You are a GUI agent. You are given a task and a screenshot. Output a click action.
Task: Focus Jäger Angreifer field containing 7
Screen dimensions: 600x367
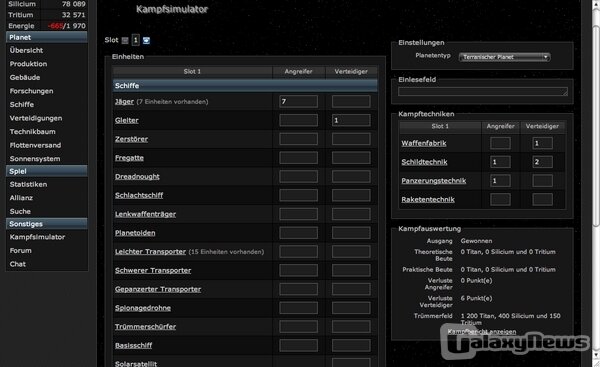(298, 101)
